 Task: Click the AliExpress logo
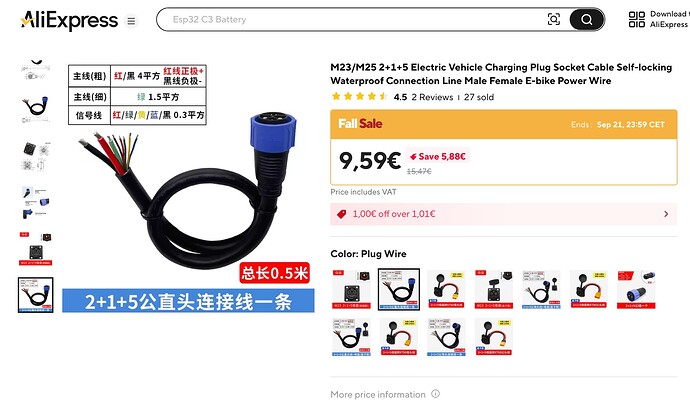pyautogui.click(x=70, y=20)
